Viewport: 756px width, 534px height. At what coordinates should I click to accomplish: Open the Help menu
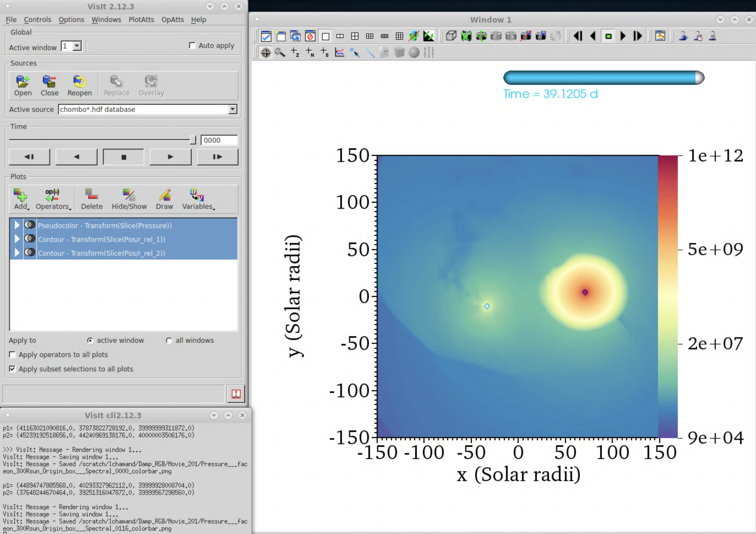pos(198,20)
